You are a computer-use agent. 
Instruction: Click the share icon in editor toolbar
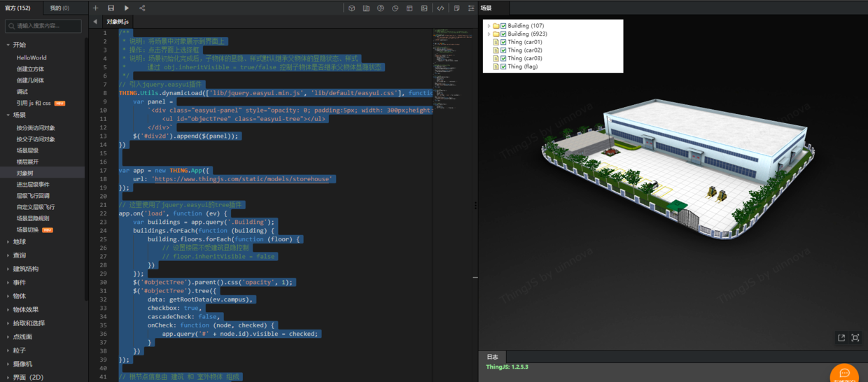[x=142, y=8]
